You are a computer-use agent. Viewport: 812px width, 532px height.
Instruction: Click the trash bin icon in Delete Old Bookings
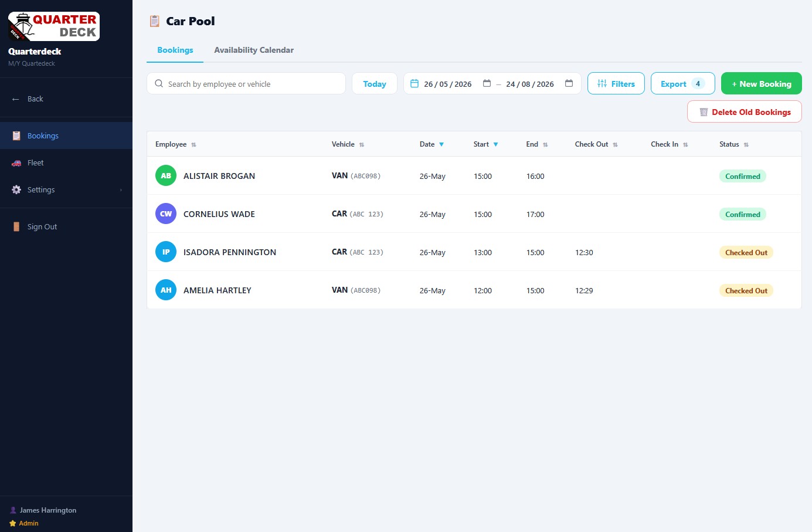coord(704,112)
